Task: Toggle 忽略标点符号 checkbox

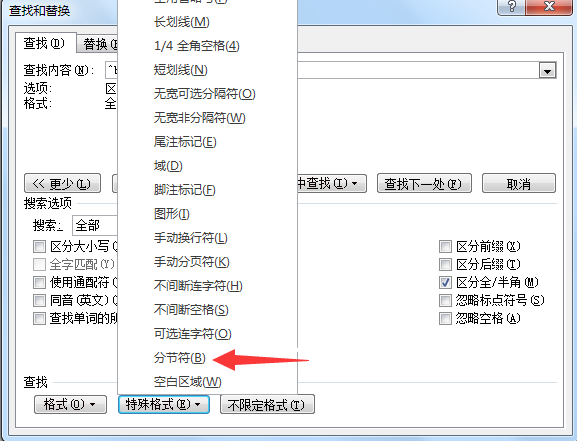Action: (445, 300)
